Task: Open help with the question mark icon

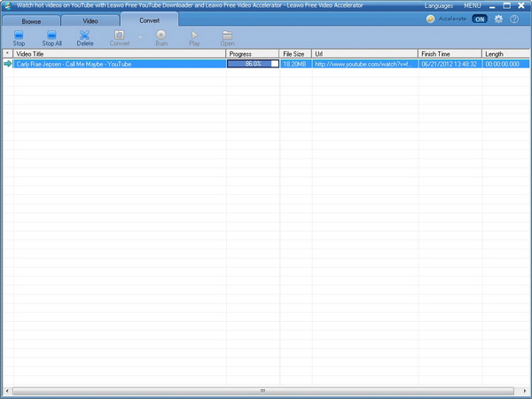Action: point(514,19)
